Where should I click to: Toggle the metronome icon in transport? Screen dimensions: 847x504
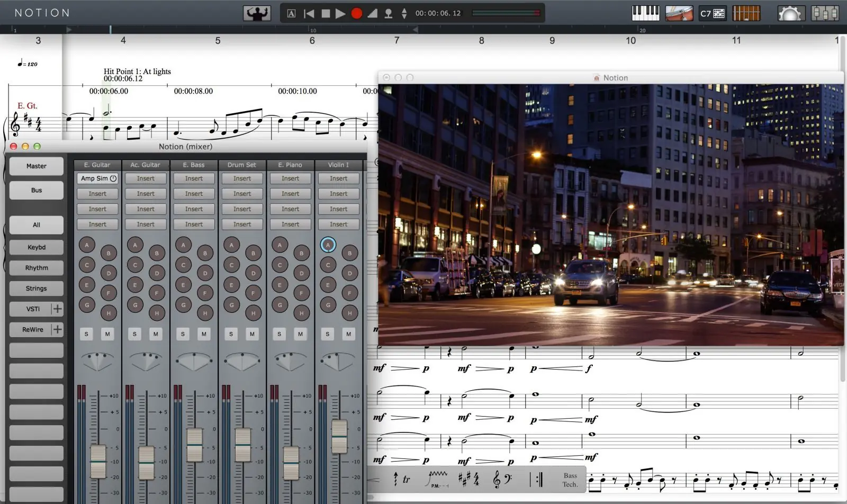(x=373, y=13)
